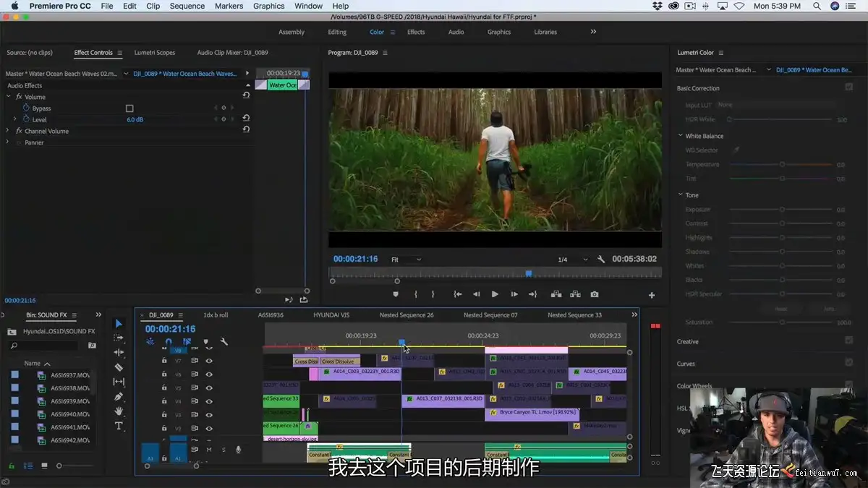
Task: Choose the Type tool
Action: tap(119, 427)
